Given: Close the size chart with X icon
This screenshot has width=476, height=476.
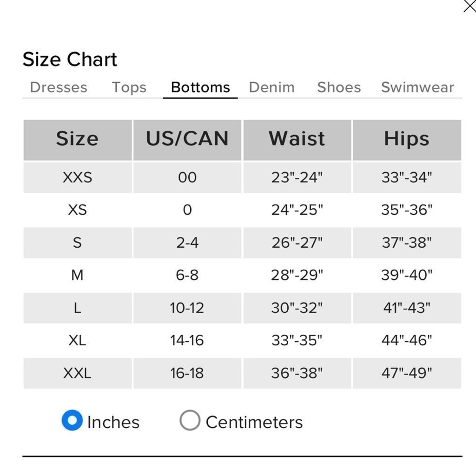Looking at the screenshot, I should tap(469, 6).
